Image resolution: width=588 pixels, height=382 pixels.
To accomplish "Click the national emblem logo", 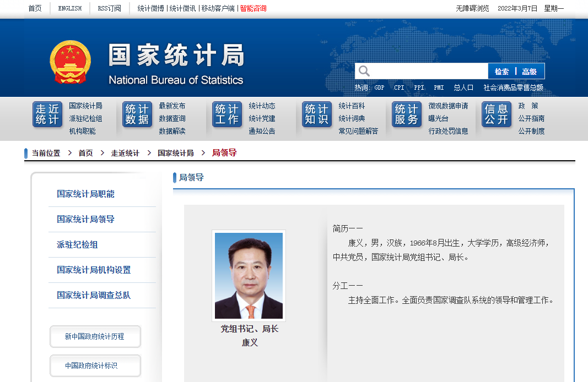I will point(70,62).
